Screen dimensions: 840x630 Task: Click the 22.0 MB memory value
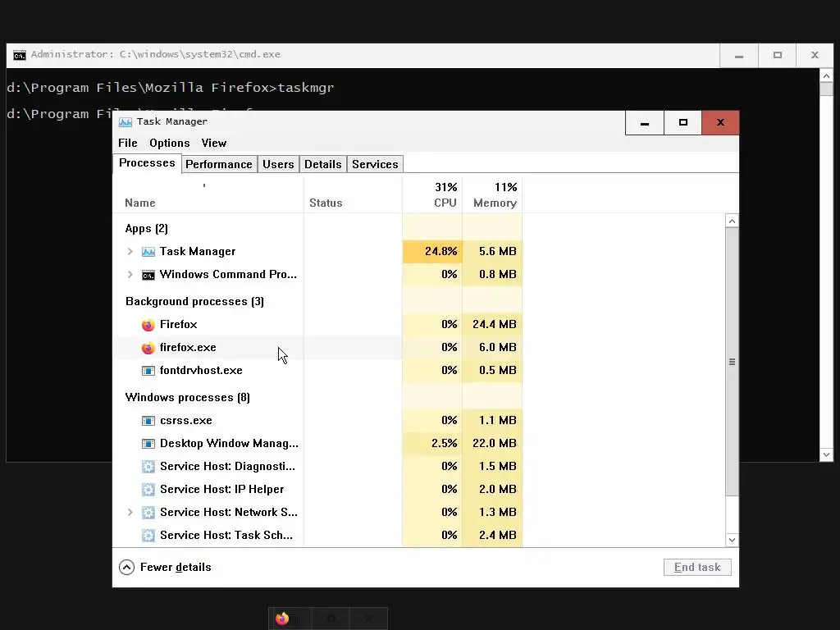point(494,444)
